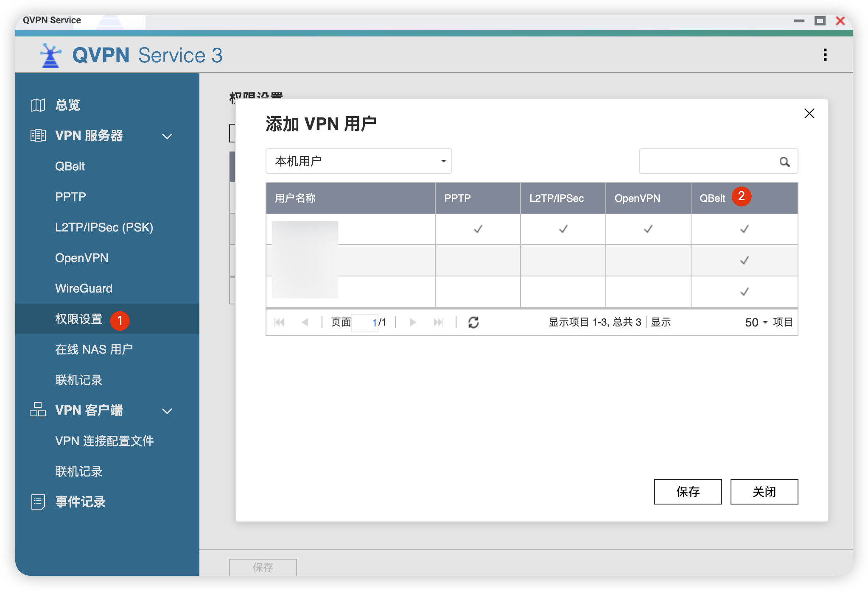Open VPN 连接配置文件 page

(104, 441)
